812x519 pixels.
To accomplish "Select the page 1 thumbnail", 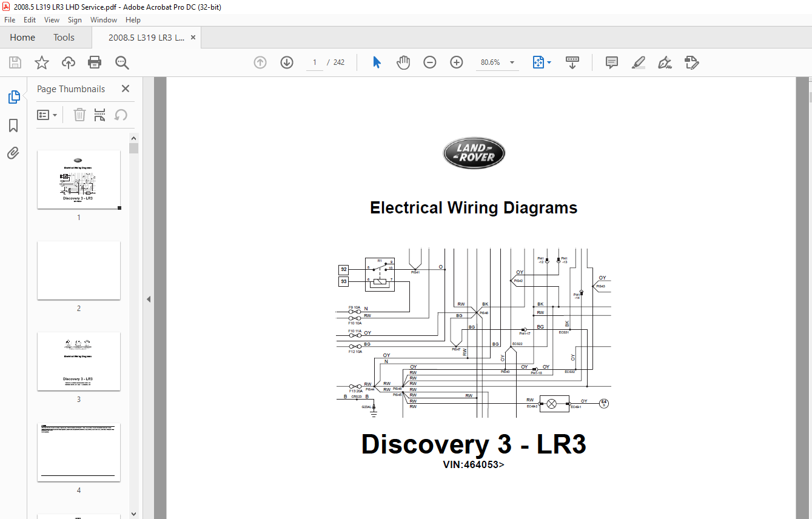I will tap(79, 179).
